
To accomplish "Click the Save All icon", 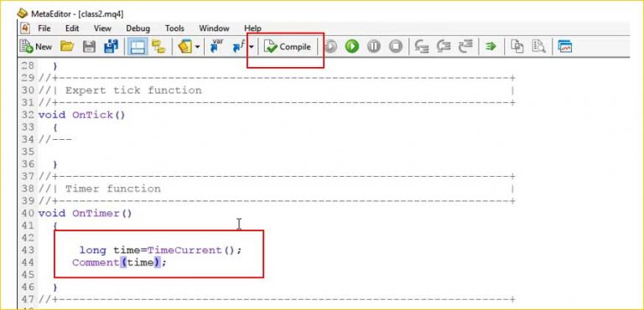I will pyautogui.click(x=111, y=46).
